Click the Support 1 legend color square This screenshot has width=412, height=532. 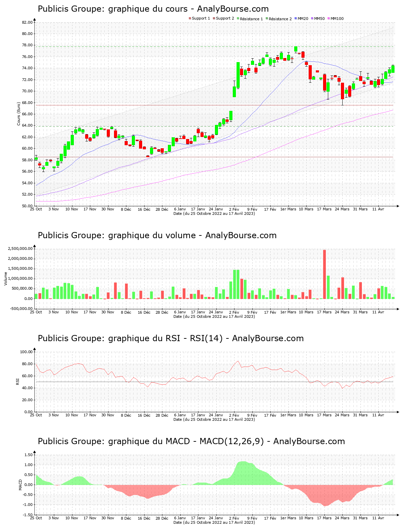click(190, 19)
